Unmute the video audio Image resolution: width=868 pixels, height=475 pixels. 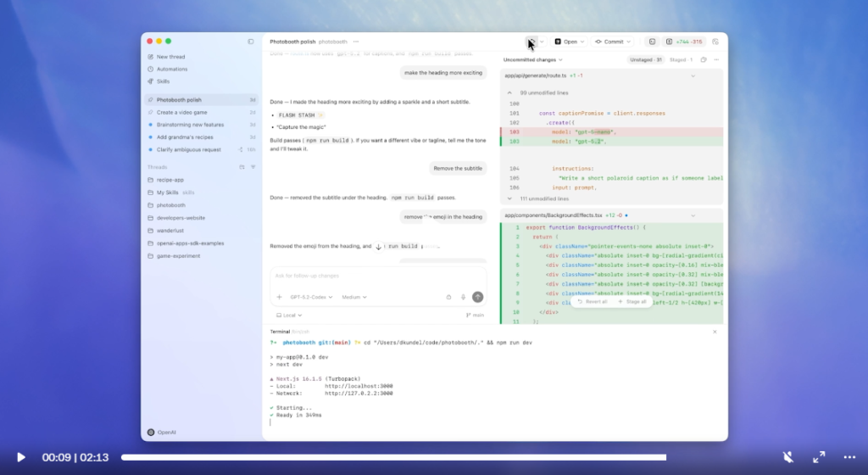pyautogui.click(x=787, y=457)
